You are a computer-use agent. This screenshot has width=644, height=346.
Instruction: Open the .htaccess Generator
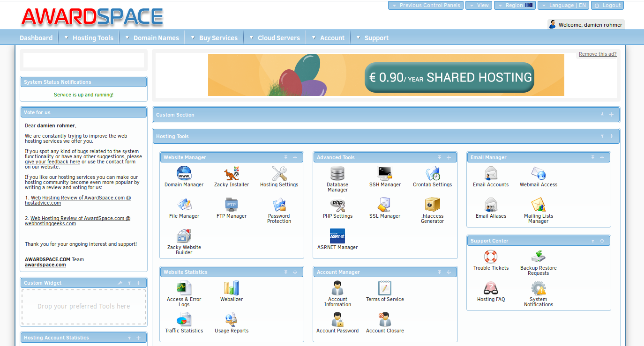(x=432, y=211)
